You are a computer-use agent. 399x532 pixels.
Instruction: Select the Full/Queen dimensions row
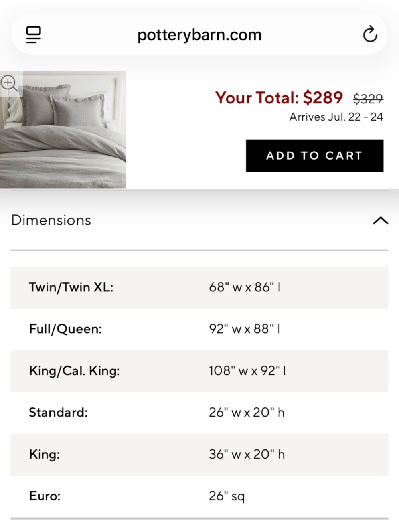click(x=199, y=329)
